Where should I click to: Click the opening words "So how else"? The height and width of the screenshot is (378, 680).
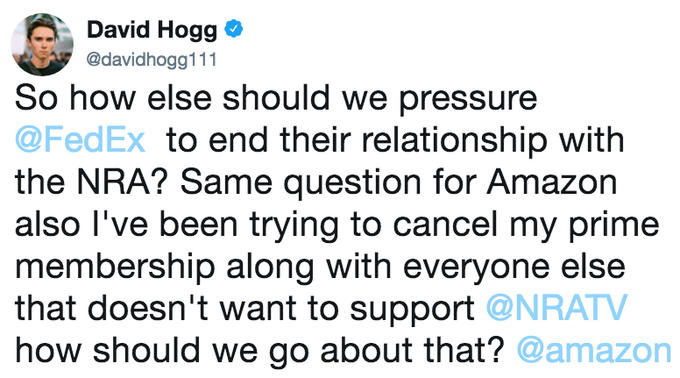pos(113,98)
